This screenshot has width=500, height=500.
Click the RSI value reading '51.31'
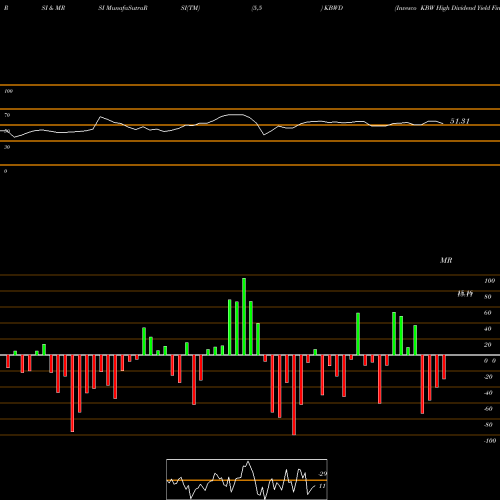[x=460, y=121]
